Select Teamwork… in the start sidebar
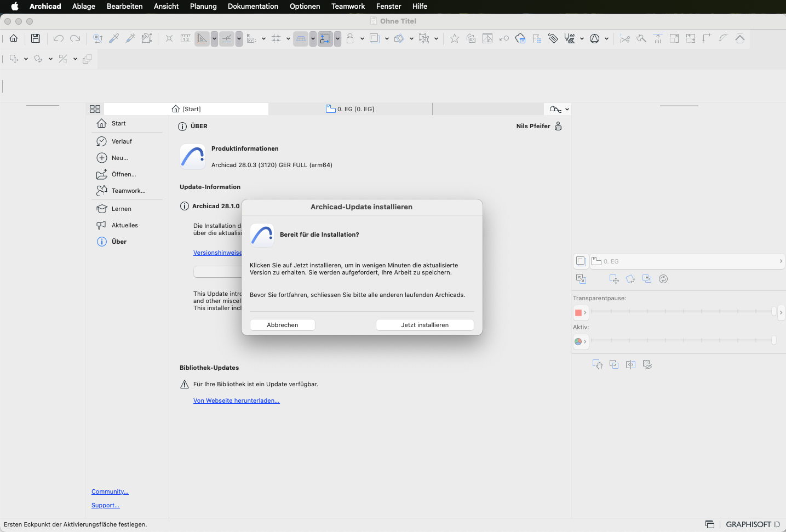Screen dimensions: 786x532 [127, 191]
